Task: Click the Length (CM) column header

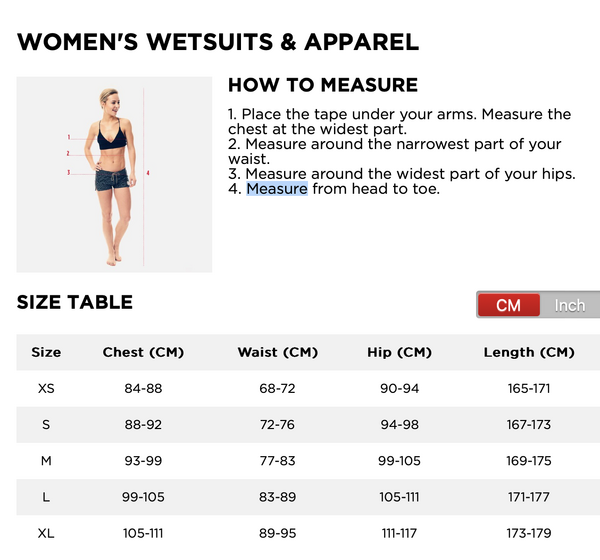Action: (x=529, y=352)
